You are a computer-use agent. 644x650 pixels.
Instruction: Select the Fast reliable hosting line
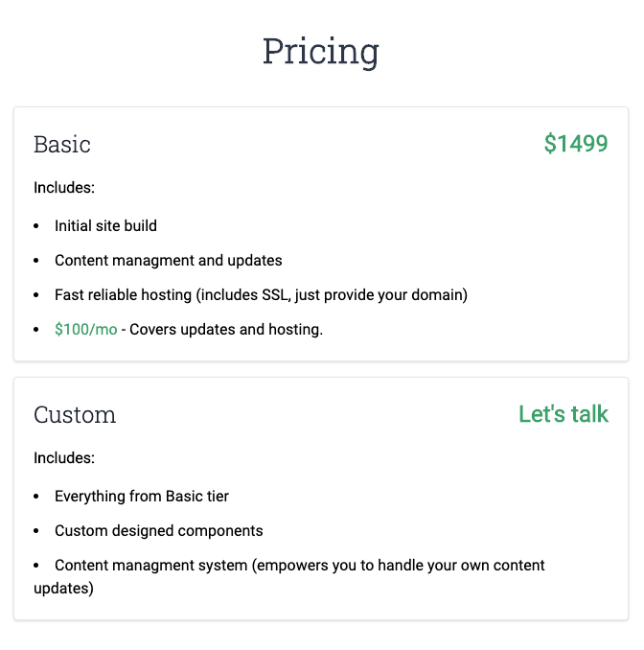(x=261, y=295)
